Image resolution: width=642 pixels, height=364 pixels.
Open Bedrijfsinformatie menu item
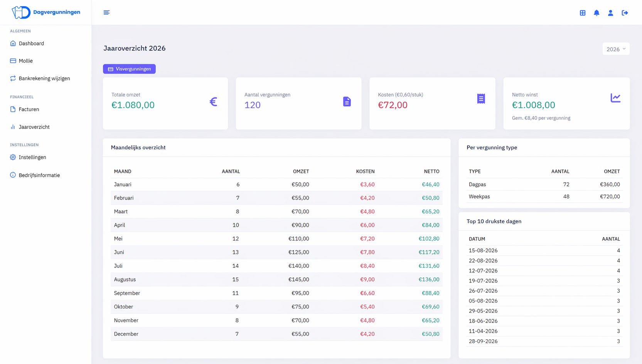39,175
